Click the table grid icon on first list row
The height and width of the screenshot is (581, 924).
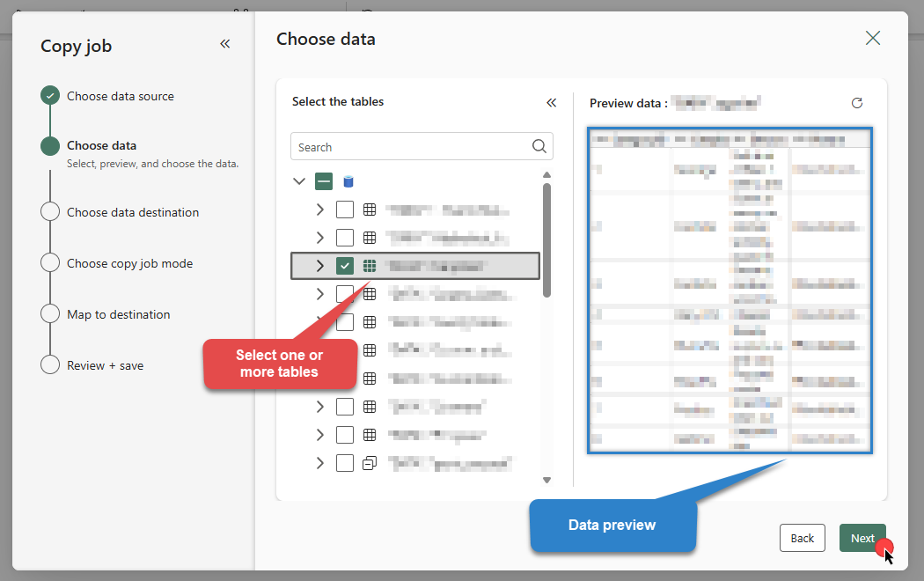(369, 209)
